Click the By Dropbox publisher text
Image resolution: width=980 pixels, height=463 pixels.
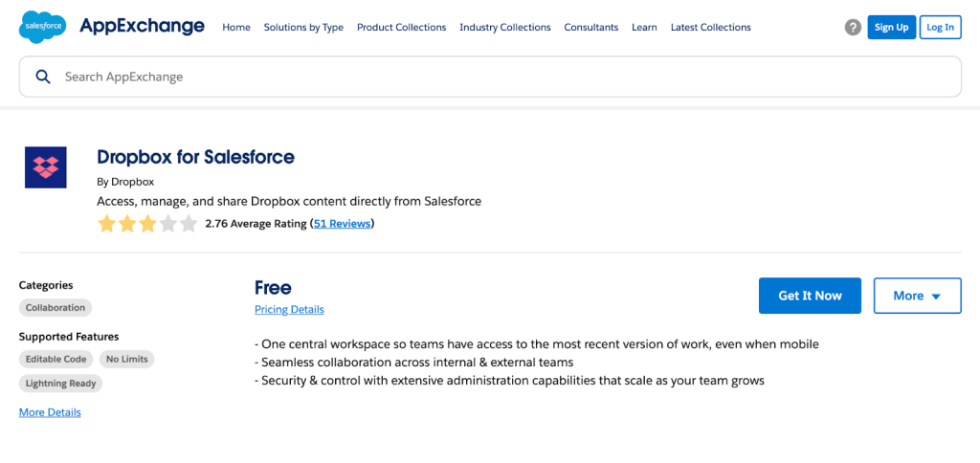point(125,183)
